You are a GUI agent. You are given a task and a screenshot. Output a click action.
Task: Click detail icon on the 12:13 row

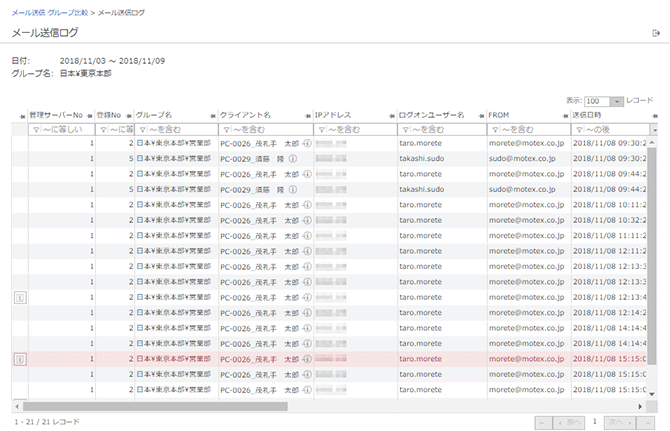pyautogui.click(x=20, y=297)
